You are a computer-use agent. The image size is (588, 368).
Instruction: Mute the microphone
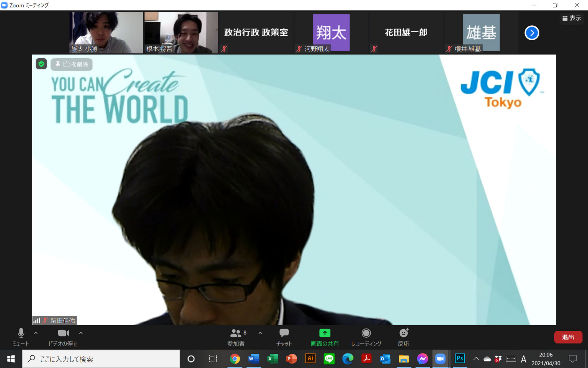click(x=21, y=337)
